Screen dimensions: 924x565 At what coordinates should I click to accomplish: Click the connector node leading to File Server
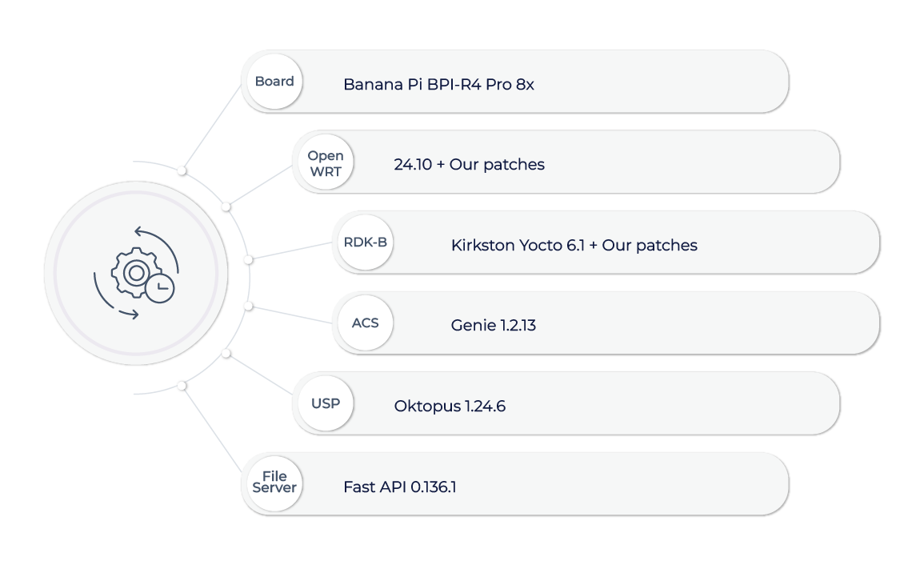182,386
